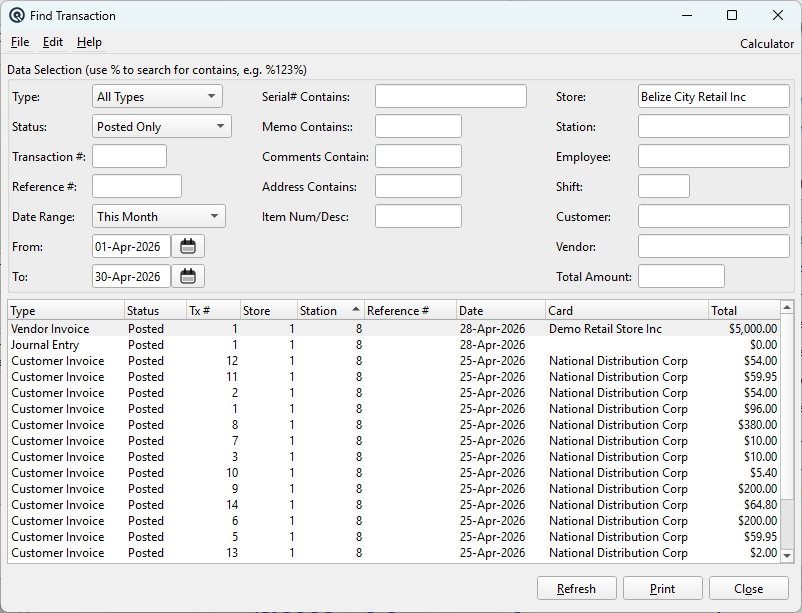Expand the Date Range dropdown This Month
Viewport: 802px width, 613px height.
point(159,216)
